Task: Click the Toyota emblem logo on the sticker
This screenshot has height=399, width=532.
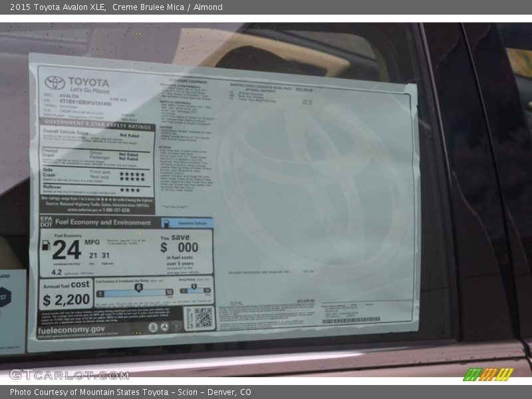Action: click(55, 82)
